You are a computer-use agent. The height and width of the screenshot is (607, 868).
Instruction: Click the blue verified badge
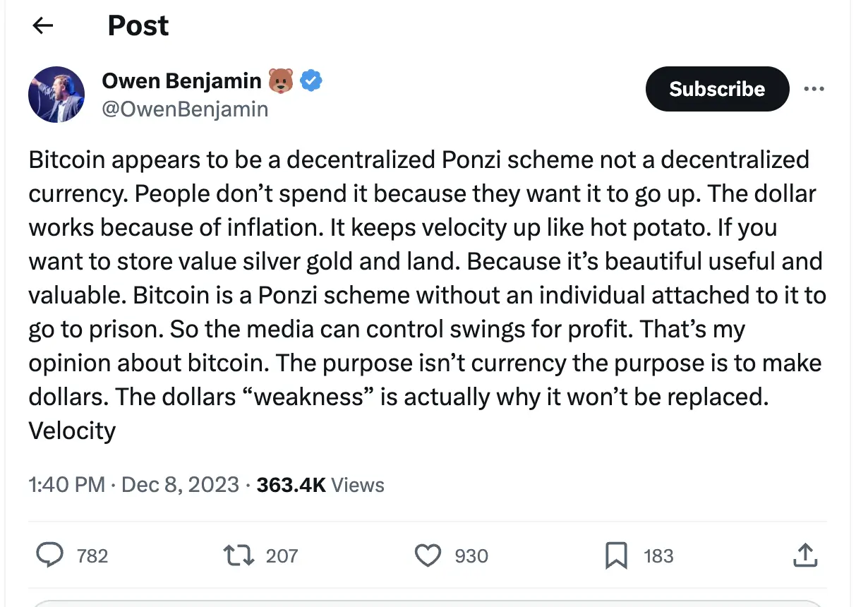tap(311, 81)
